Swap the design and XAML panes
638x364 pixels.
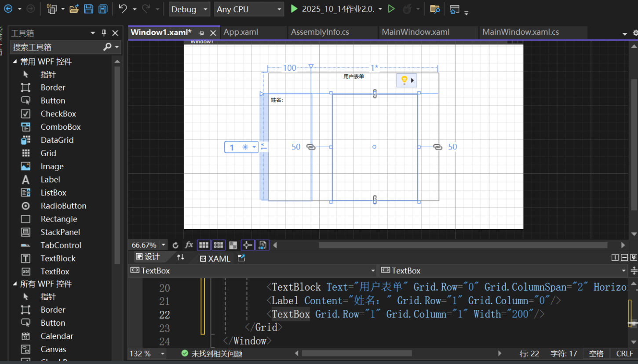click(x=181, y=258)
